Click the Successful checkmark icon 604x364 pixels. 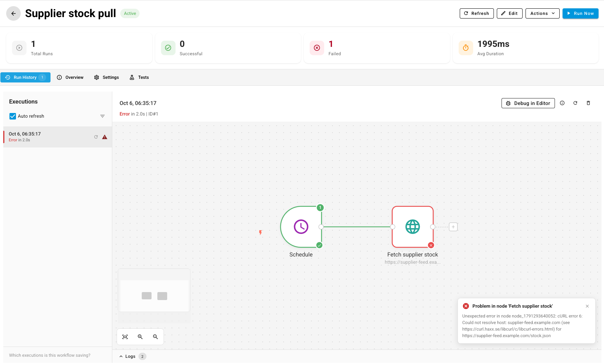coord(168,48)
